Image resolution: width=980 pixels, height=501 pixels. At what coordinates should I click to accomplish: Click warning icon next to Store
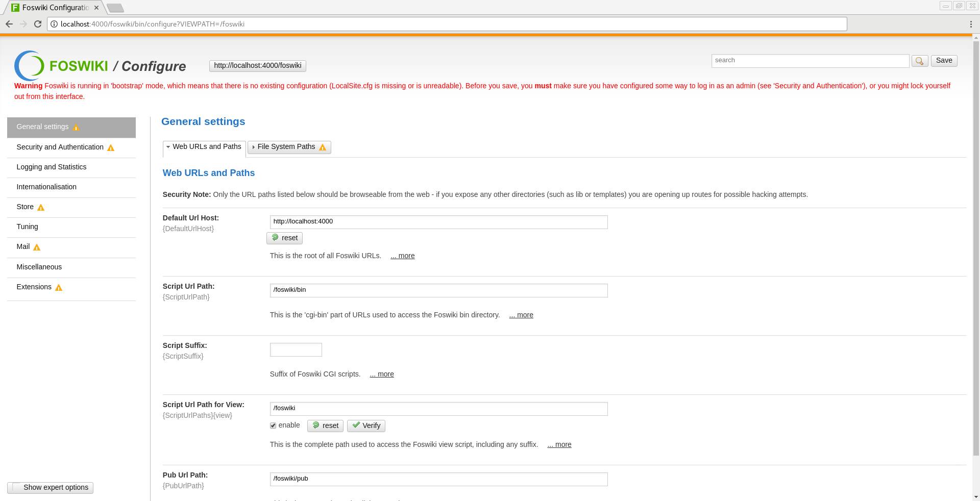(x=41, y=208)
